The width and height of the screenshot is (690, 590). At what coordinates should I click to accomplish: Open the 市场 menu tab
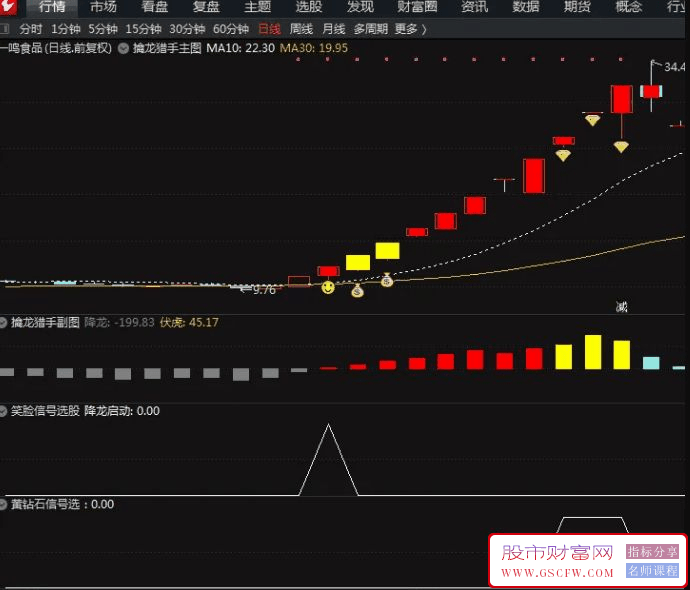(x=103, y=7)
